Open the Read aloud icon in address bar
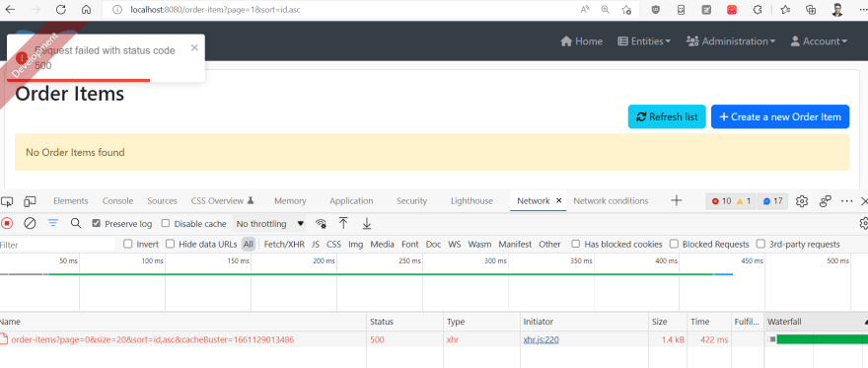The image size is (868, 368). [x=585, y=10]
